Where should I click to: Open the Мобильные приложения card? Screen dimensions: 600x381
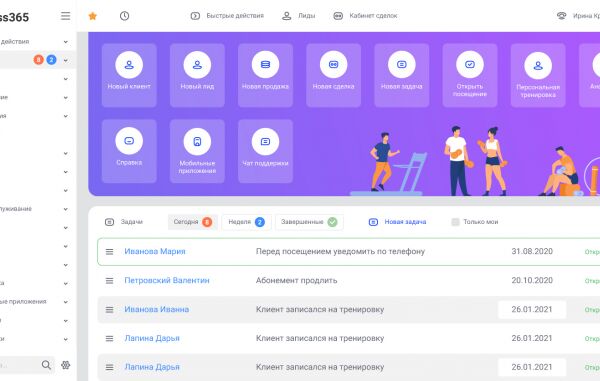pyautogui.click(x=197, y=151)
